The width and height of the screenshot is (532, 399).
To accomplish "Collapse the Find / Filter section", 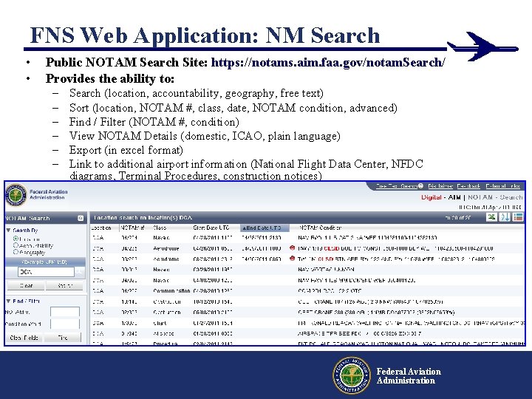I will click(8, 301).
